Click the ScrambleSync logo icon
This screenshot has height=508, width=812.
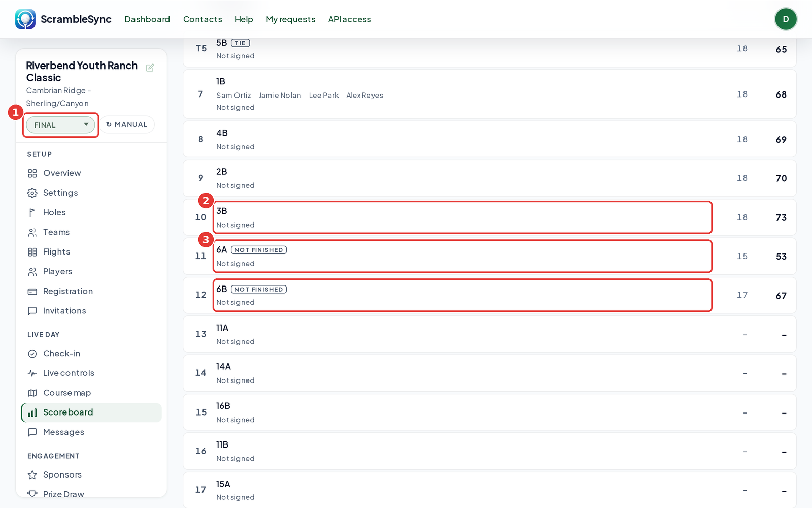tap(25, 19)
